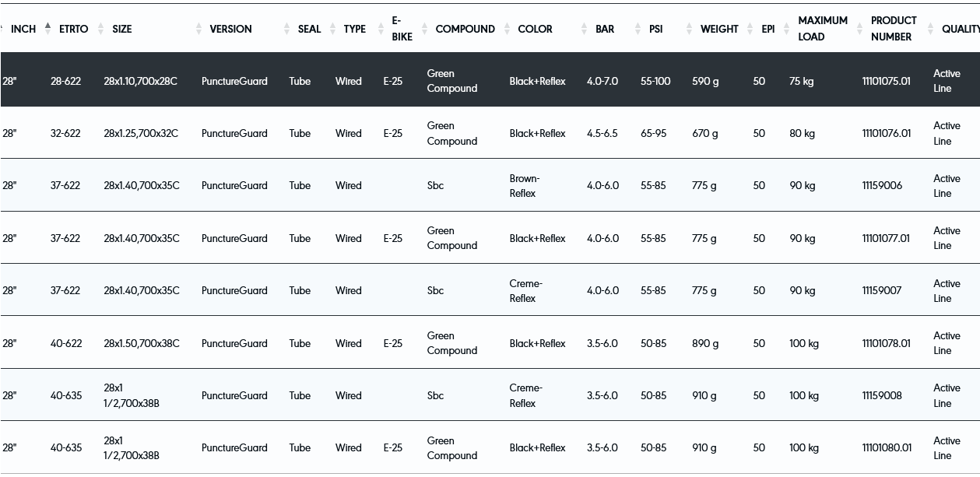
Task: Click sort arrows between INCH and ETRTO headers
Action: (47, 29)
